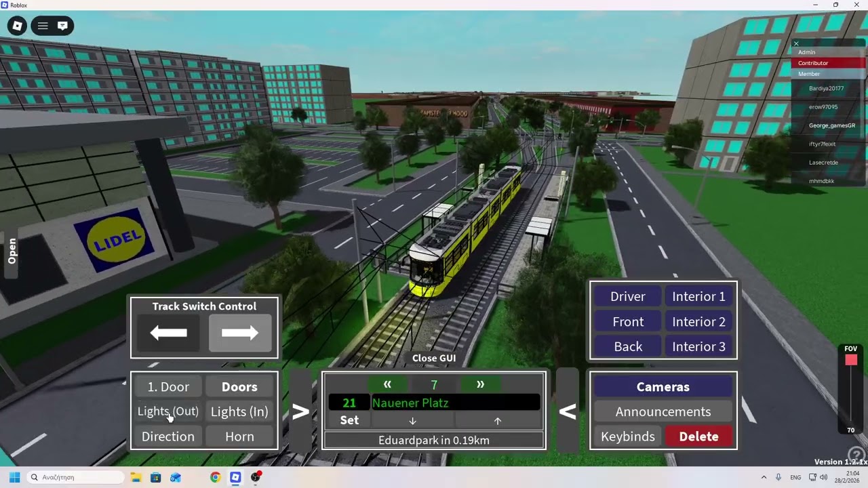The width and height of the screenshot is (868, 488).
Task: Show hidden system tray icons
Action: (764, 477)
